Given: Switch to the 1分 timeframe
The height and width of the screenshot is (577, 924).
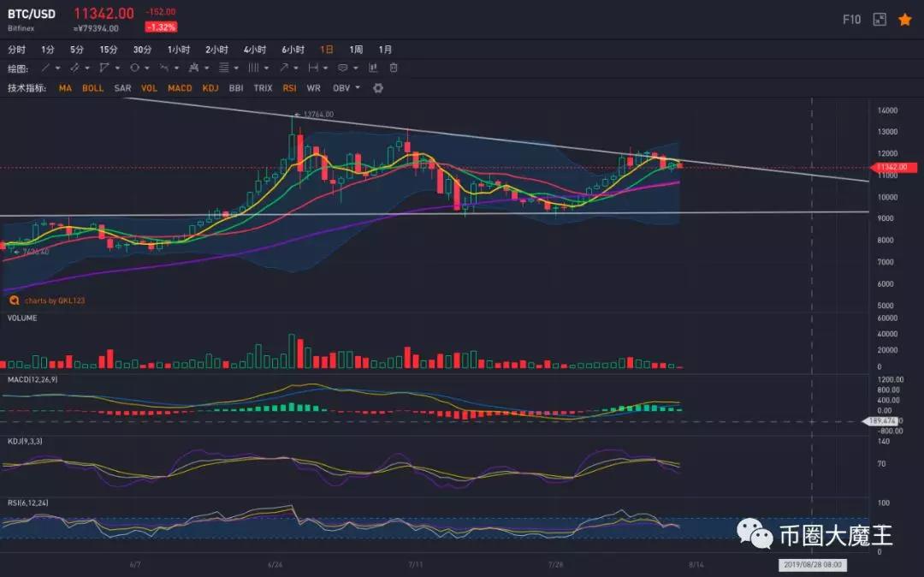Looking at the screenshot, I should pyautogui.click(x=48, y=50).
